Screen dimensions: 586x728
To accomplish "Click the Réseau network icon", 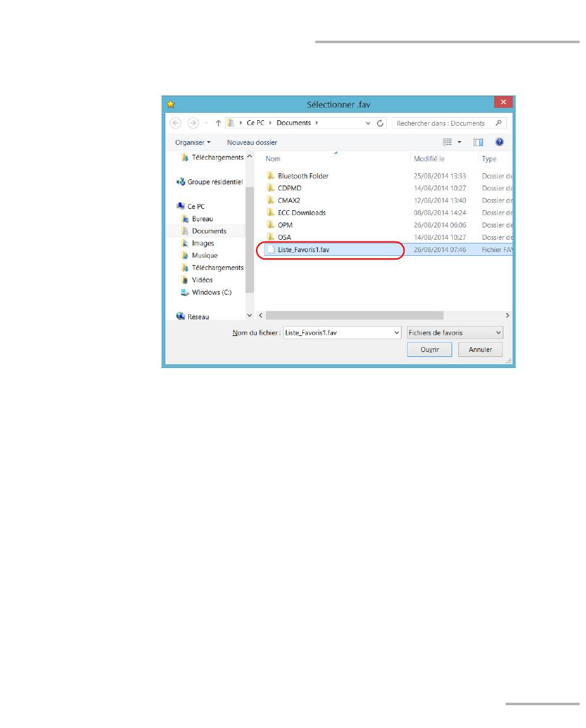I will point(181,316).
